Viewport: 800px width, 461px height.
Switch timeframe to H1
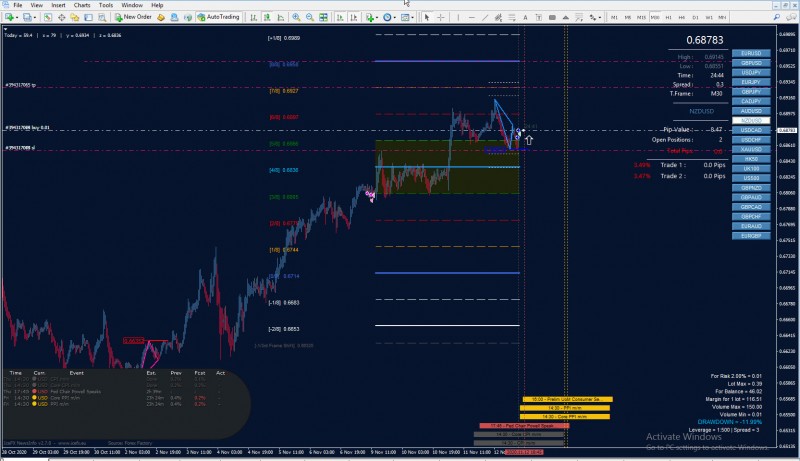tap(668, 17)
